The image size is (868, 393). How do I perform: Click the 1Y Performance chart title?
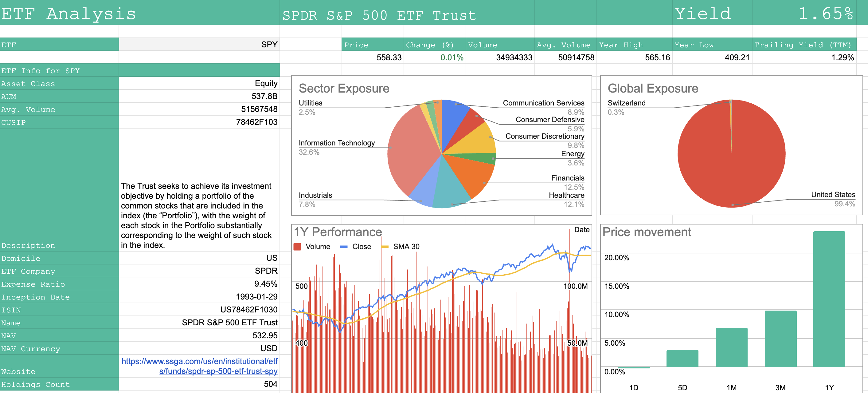(x=338, y=232)
